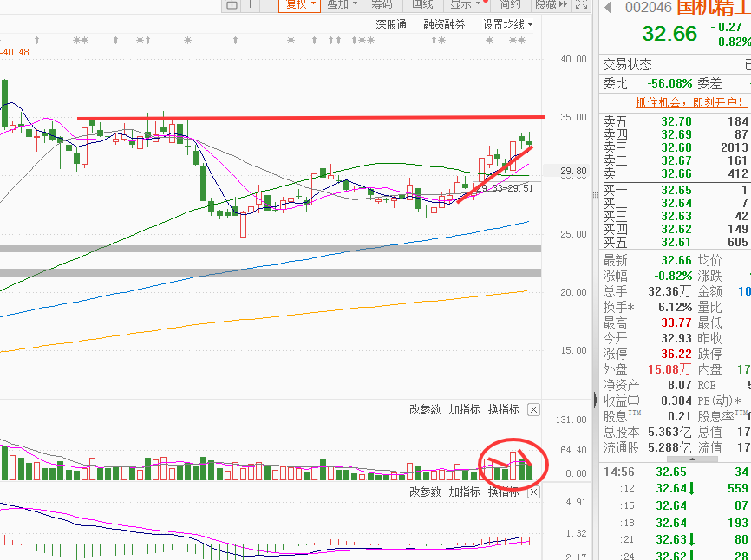
Task: Click 改参数 in the volume panel
Action: pos(425,410)
